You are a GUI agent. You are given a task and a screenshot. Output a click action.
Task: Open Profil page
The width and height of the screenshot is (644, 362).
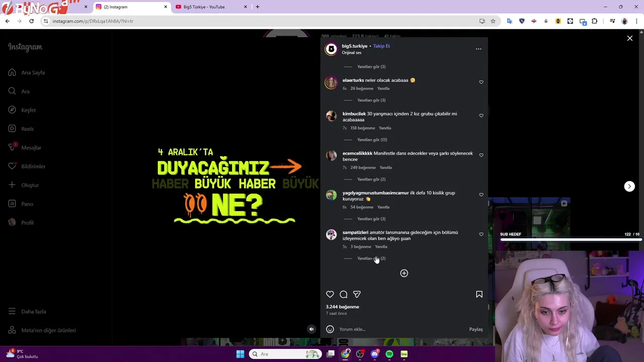pyautogui.click(x=21, y=222)
